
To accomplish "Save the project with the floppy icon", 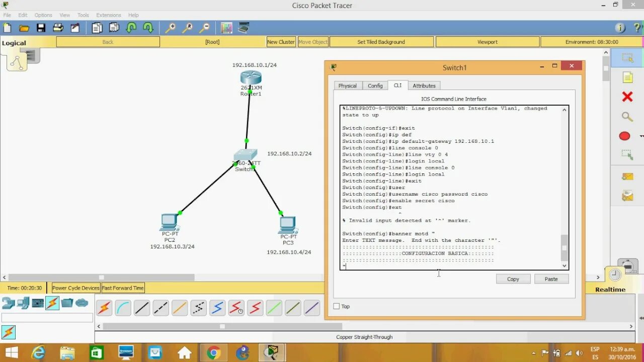I will (x=41, y=28).
